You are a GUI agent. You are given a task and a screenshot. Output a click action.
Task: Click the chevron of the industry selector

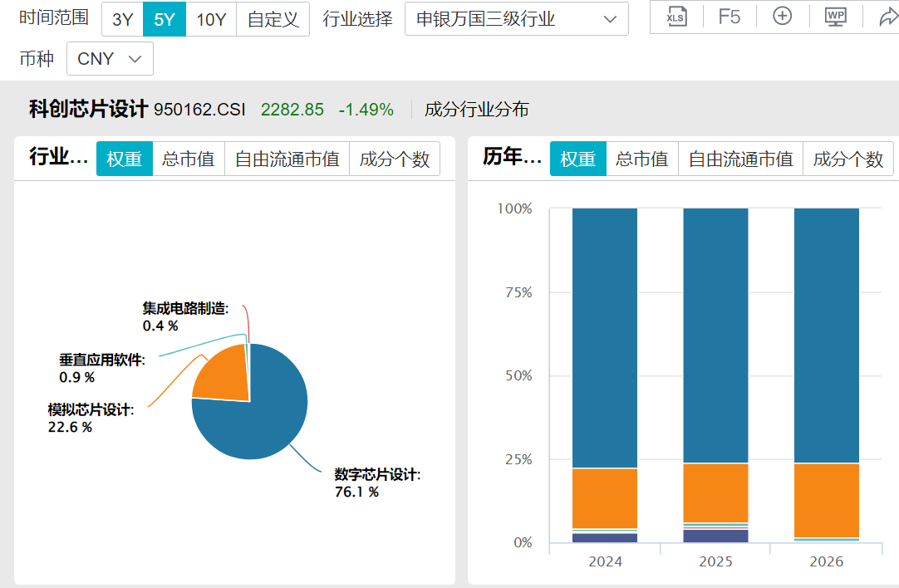click(610, 19)
